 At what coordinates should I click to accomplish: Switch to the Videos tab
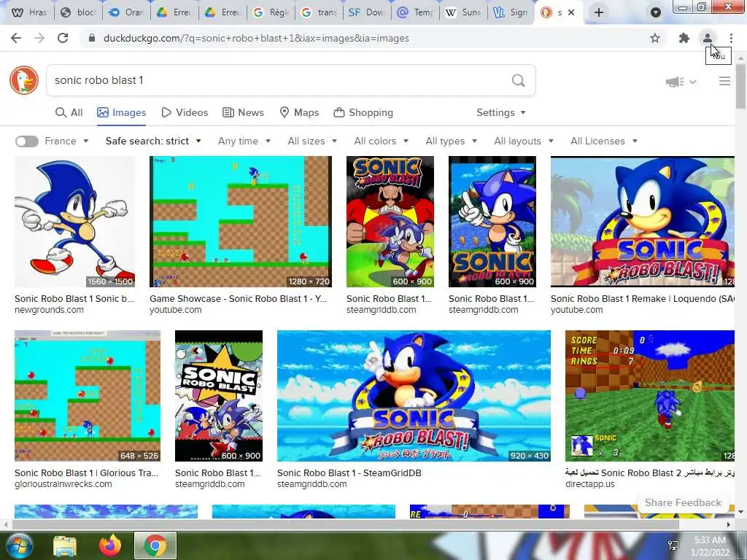tap(185, 112)
